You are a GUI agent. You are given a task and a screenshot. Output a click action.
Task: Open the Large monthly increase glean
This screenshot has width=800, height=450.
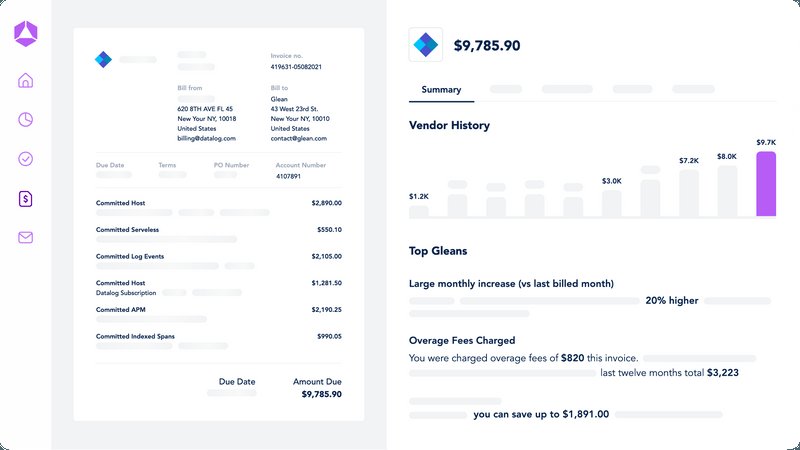point(511,284)
